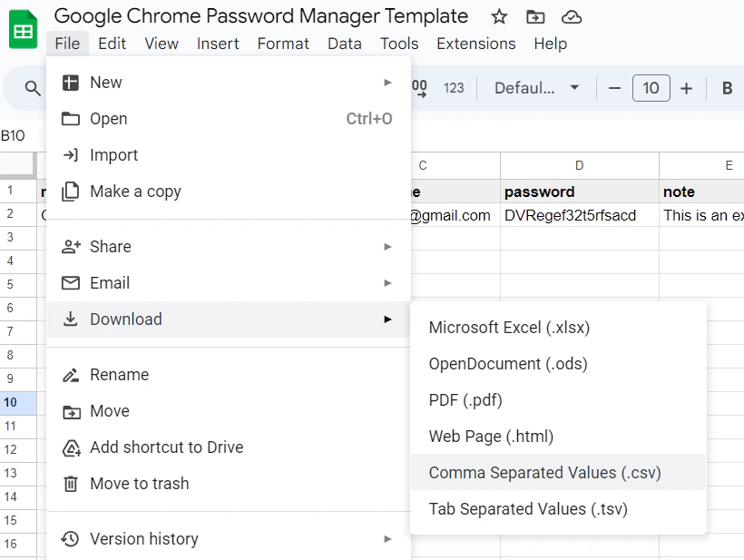Open the Extensions menu

475,44
